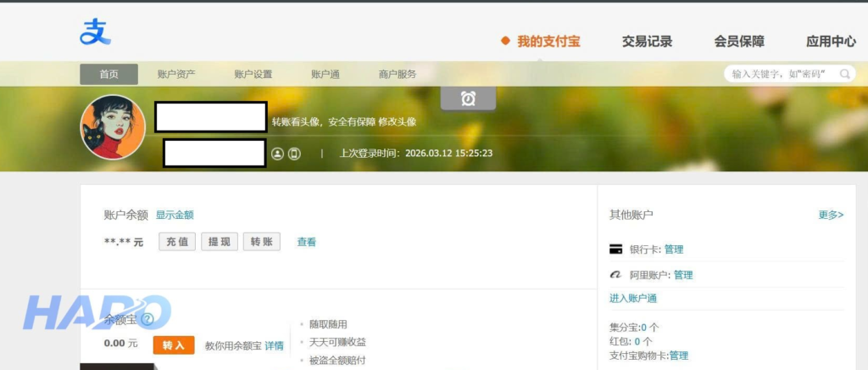Open the 详情 link for 余额宝
This screenshot has width=868, height=370.
pos(274,345)
